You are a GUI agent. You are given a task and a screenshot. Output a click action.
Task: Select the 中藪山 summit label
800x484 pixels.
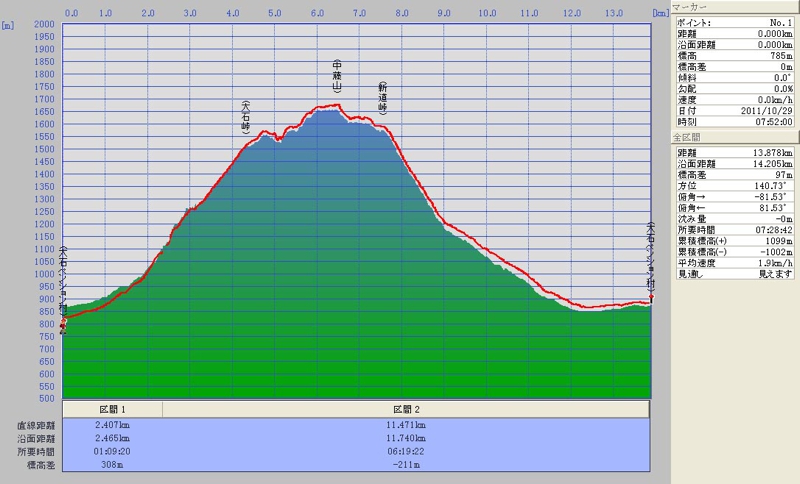(x=337, y=76)
